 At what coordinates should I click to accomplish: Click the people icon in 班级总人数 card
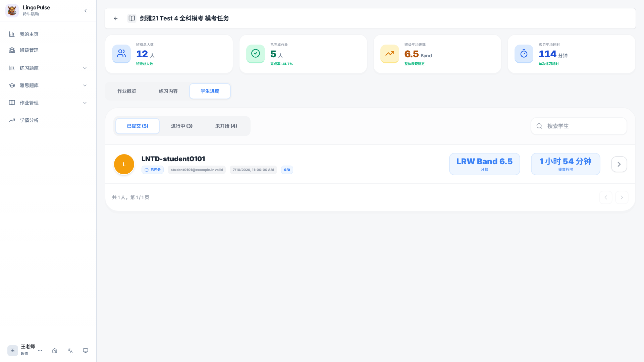(121, 54)
